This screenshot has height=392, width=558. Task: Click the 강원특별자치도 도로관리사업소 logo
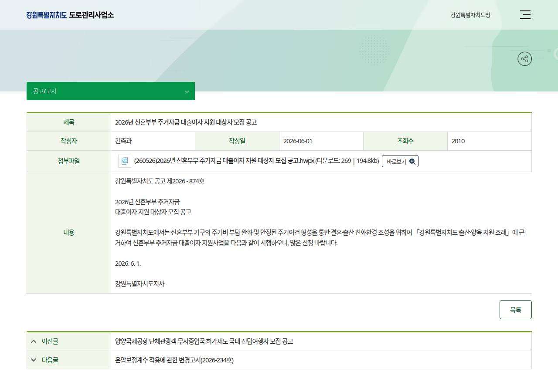click(70, 15)
